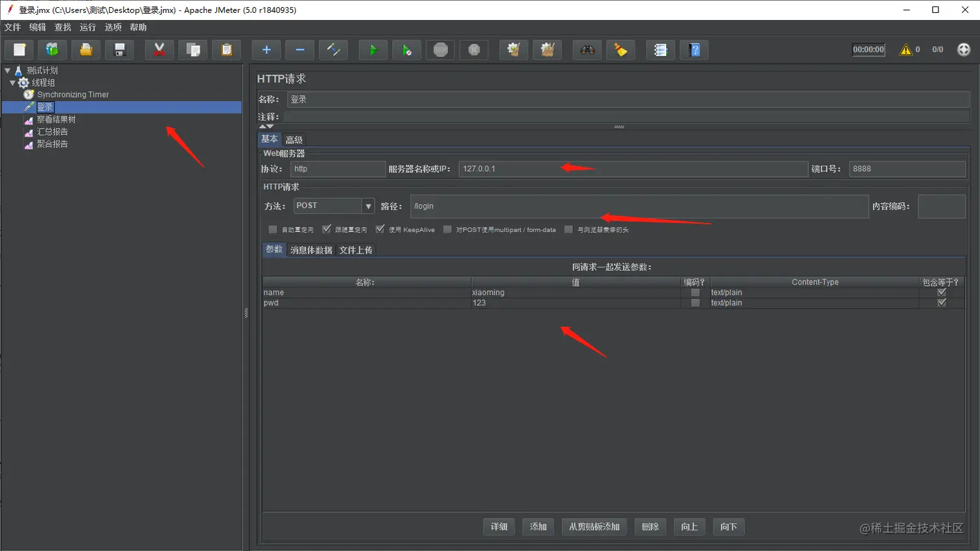Open the 帮助 menu
Screen dimensions: 980x551
138,27
